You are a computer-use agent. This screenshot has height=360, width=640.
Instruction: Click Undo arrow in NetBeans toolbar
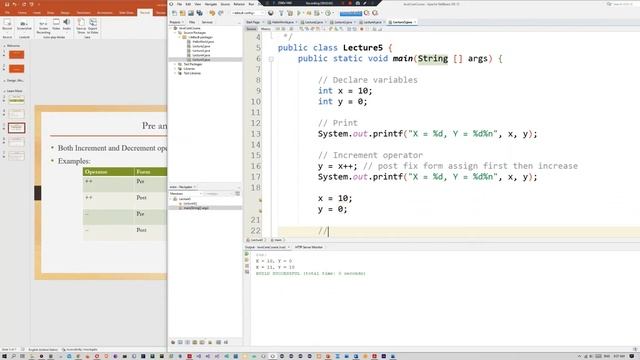(212, 13)
